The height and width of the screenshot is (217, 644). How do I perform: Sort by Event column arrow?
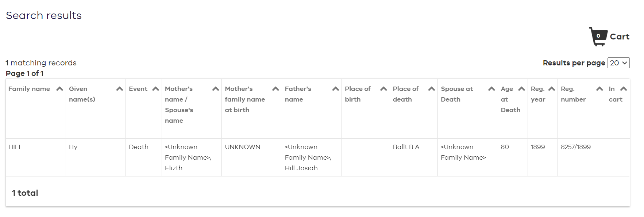coord(155,89)
